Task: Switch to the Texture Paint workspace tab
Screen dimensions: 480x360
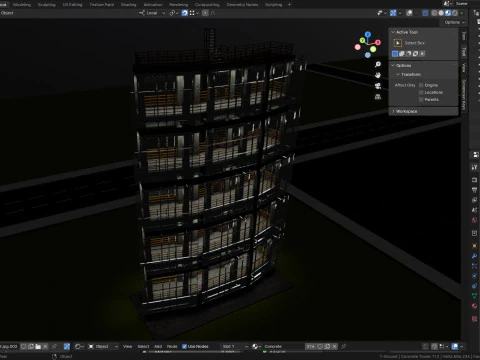Action: 102,5
